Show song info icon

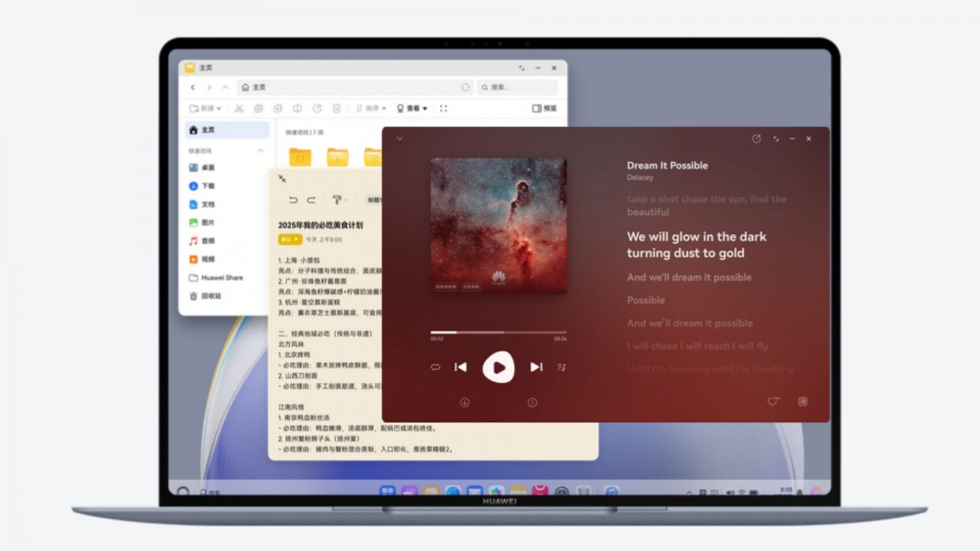(x=532, y=402)
